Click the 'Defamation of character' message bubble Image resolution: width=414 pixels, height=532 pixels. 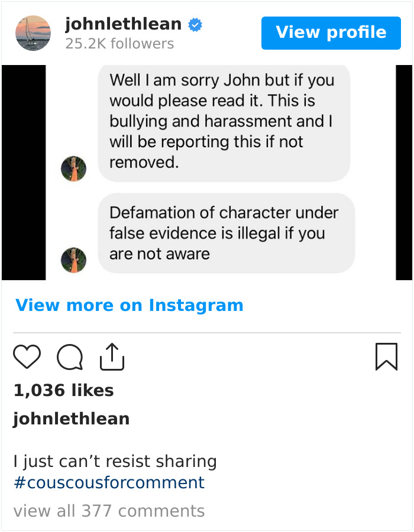coord(227,233)
